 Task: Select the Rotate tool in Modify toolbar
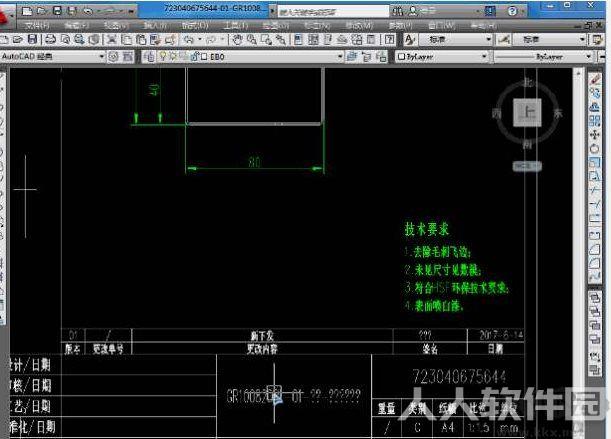(595, 149)
